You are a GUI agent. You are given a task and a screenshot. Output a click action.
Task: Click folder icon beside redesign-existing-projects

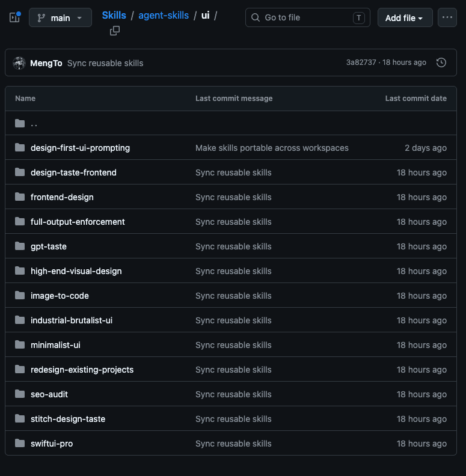coord(20,370)
